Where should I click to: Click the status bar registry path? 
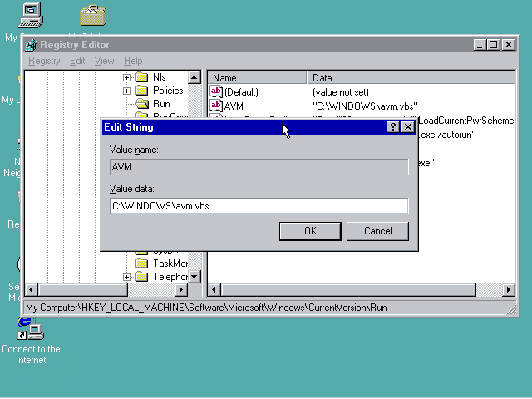(206, 308)
